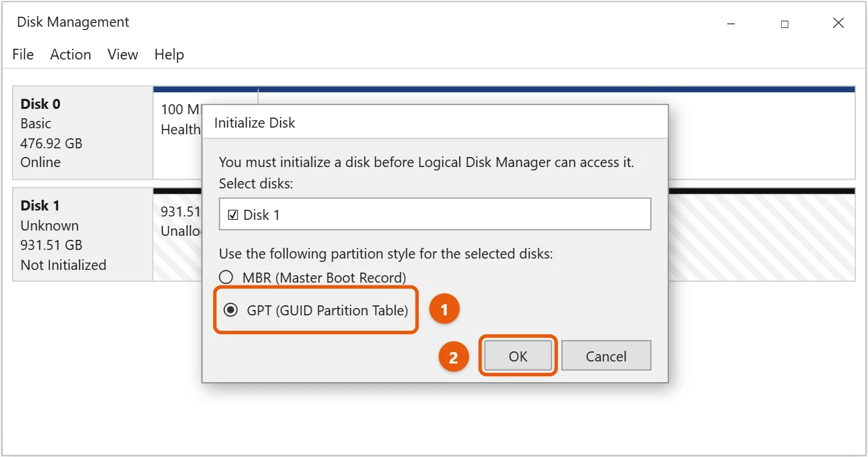Click Cancel in Initialize Disk dialog

tap(606, 356)
